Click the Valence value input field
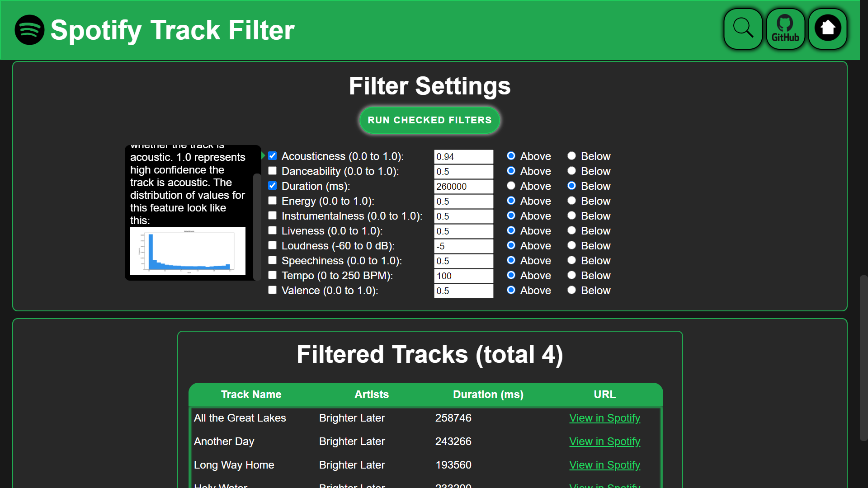Image resolution: width=868 pixels, height=488 pixels. [x=463, y=291]
